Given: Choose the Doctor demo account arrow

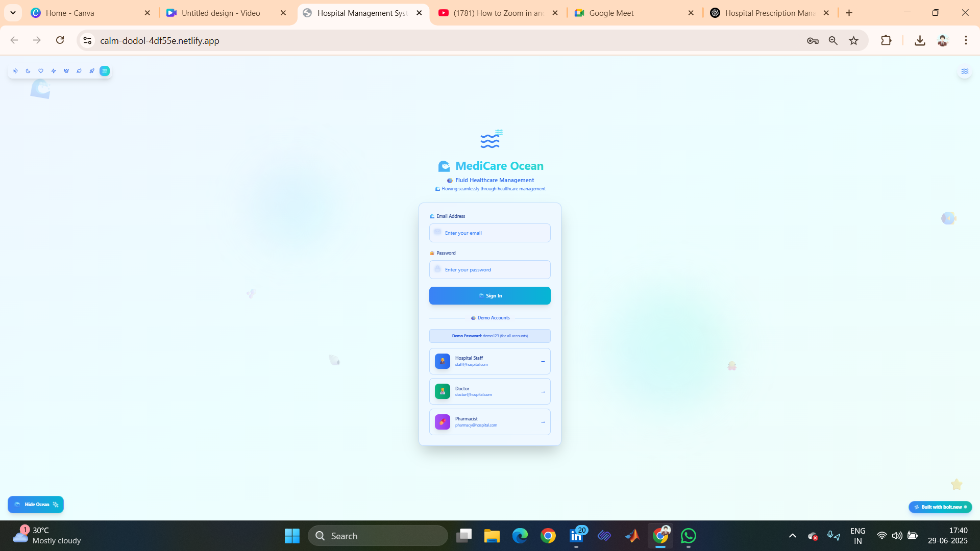Looking at the screenshot, I should [543, 392].
